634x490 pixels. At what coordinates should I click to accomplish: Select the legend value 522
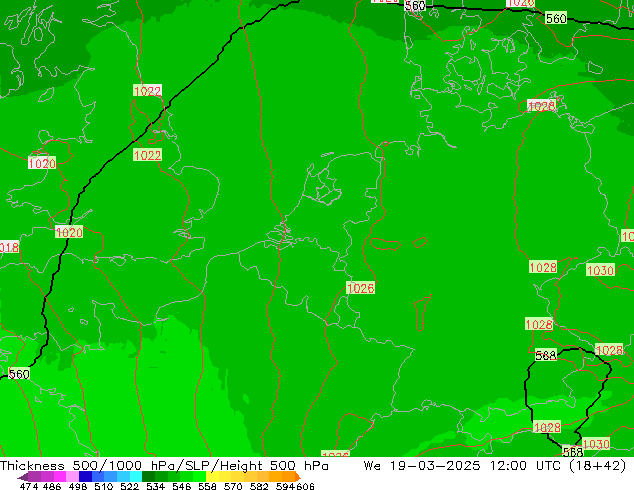[x=129, y=486]
